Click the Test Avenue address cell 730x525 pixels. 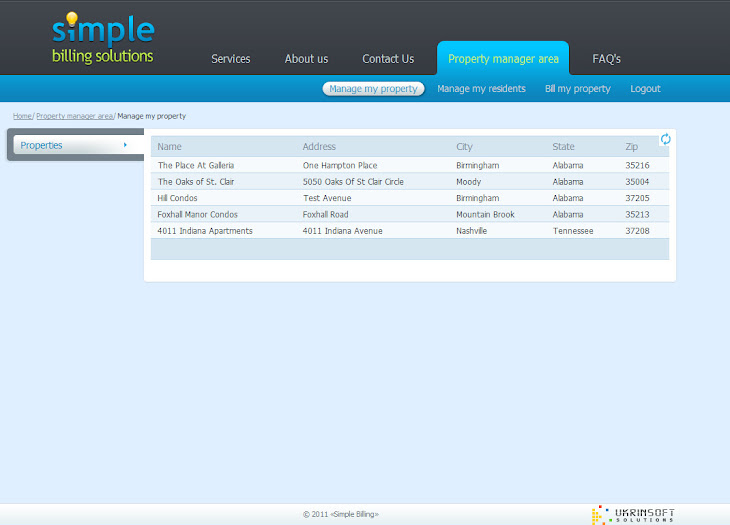click(327, 198)
